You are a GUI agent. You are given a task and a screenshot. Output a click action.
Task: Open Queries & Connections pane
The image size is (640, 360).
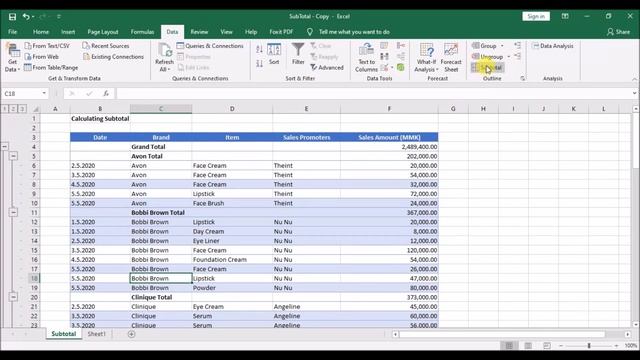click(x=210, y=46)
